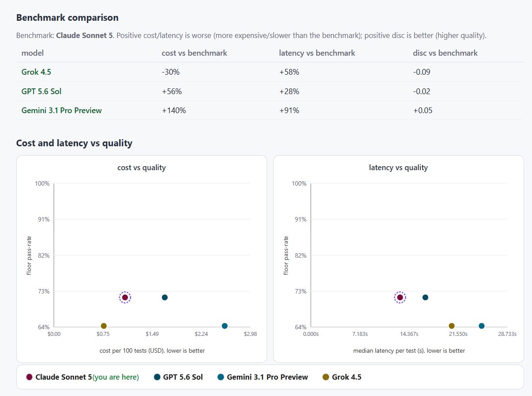Click the 'Cost and latency vs quality' heading
This screenshot has width=532, height=396.
click(x=74, y=143)
